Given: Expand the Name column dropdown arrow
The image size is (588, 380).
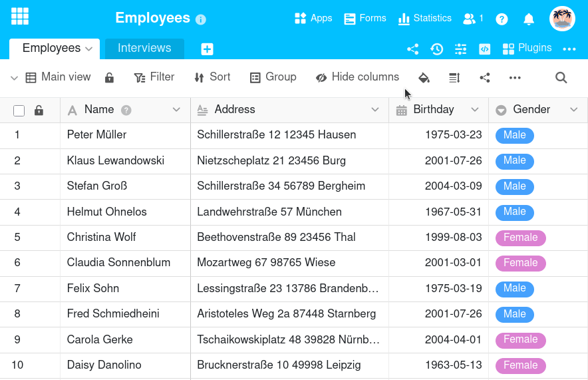Looking at the screenshot, I should (x=176, y=110).
